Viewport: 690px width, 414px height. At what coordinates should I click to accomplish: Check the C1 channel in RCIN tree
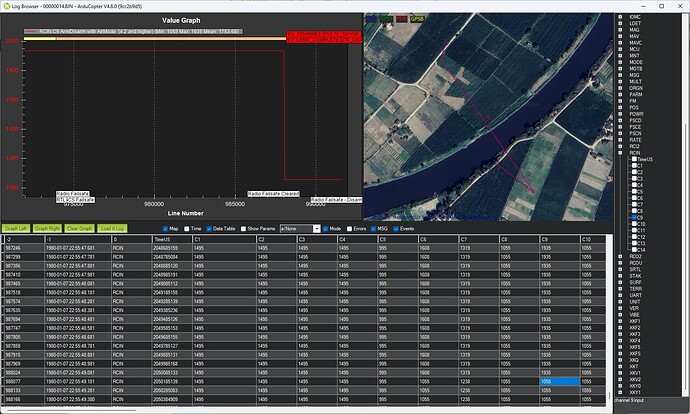(634, 166)
